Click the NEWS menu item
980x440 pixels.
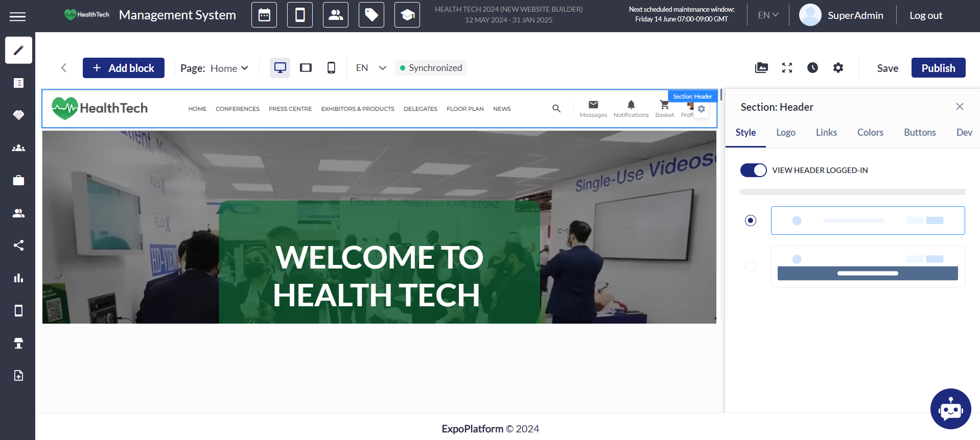coord(502,109)
